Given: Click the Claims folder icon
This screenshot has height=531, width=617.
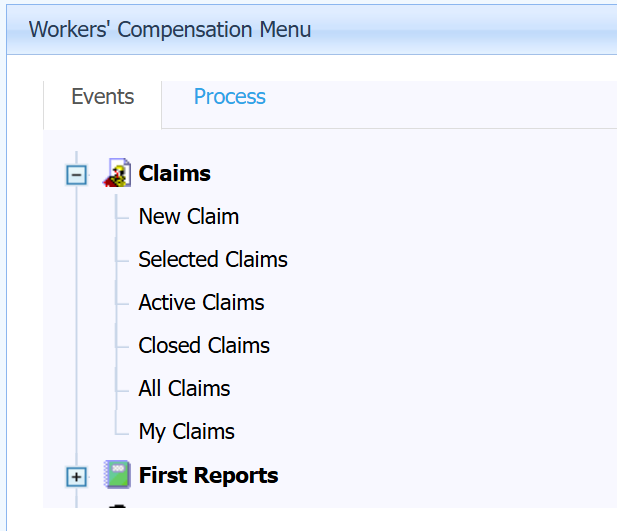Looking at the screenshot, I should point(118,173).
